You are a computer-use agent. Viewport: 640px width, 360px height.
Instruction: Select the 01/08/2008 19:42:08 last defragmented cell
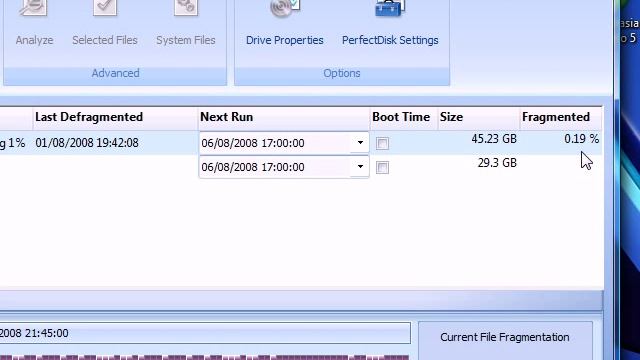tap(87, 143)
